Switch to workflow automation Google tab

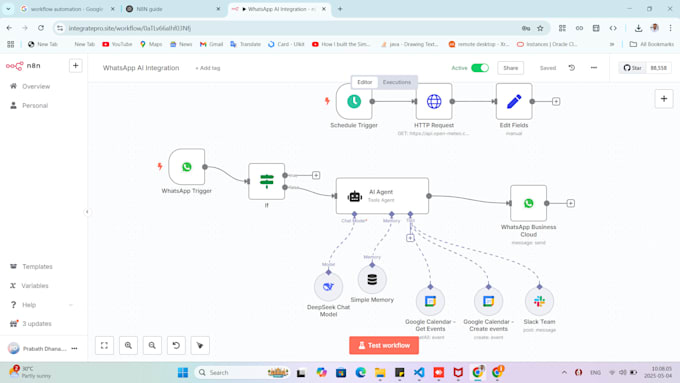(68, 9)
